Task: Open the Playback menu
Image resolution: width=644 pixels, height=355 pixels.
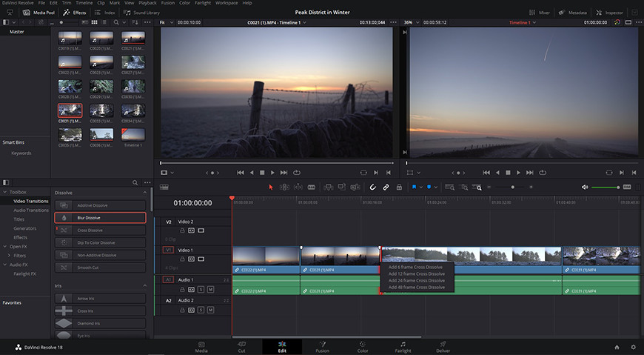Action: click(147, 3)
